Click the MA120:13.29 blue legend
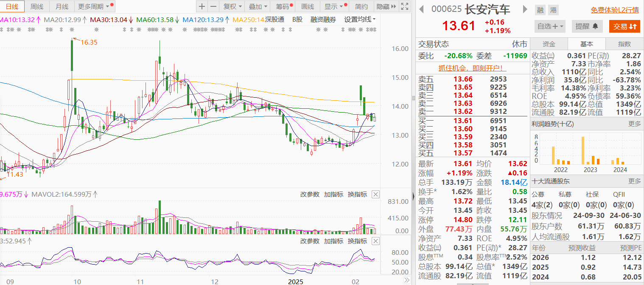Screen dimensions: 644x285 (x=206, y=20)
